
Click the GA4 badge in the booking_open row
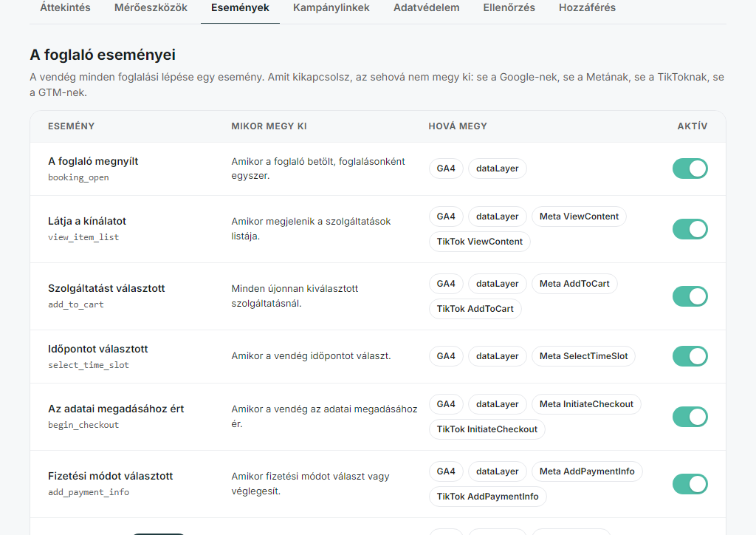446,168
